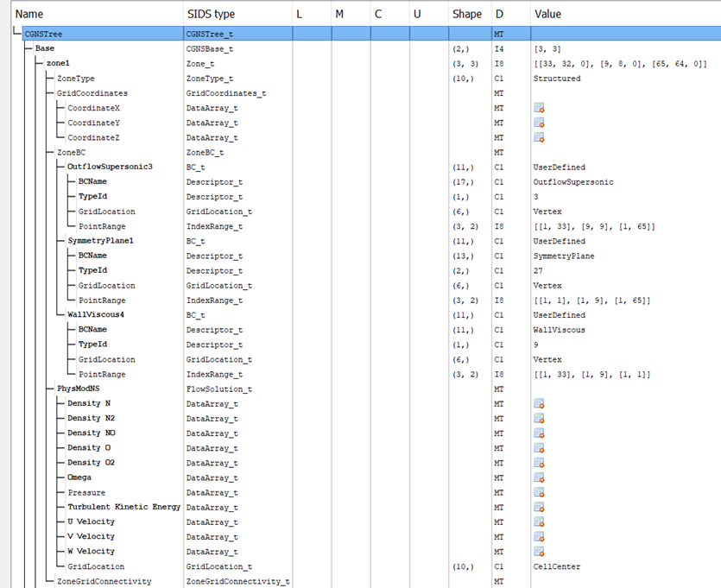Open the CoordinateX data array icon

tap(539, 108)
